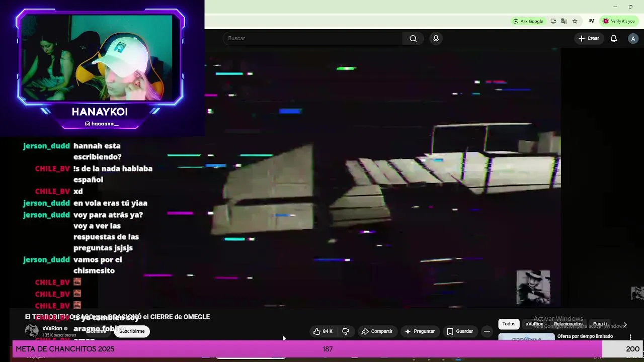The image size is (644, 362).
Task: Open the media controls icon in Chrome
Action: click(x=592, y=21)
